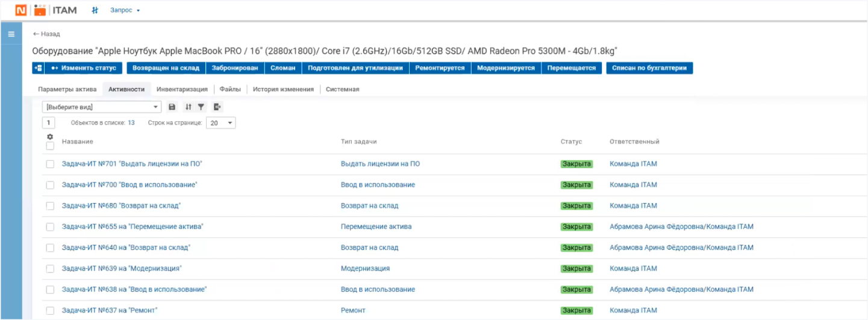Click the add-to-tree button before Изменить статус
Image resolution: width=868 pixels, height=320 pixels.
tap(38, 68)
